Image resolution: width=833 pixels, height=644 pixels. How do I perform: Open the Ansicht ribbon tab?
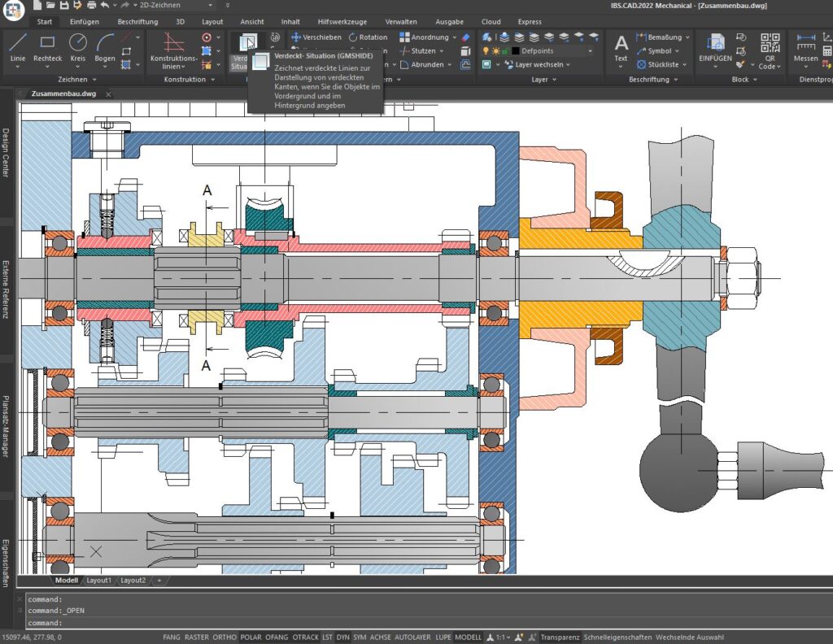(252, 22)
